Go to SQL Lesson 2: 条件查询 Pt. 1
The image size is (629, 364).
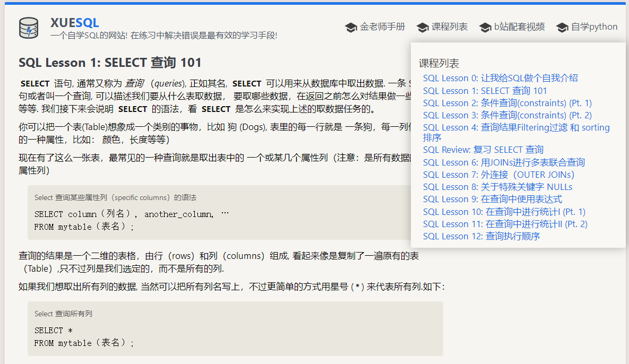click(x=507, y=103)
